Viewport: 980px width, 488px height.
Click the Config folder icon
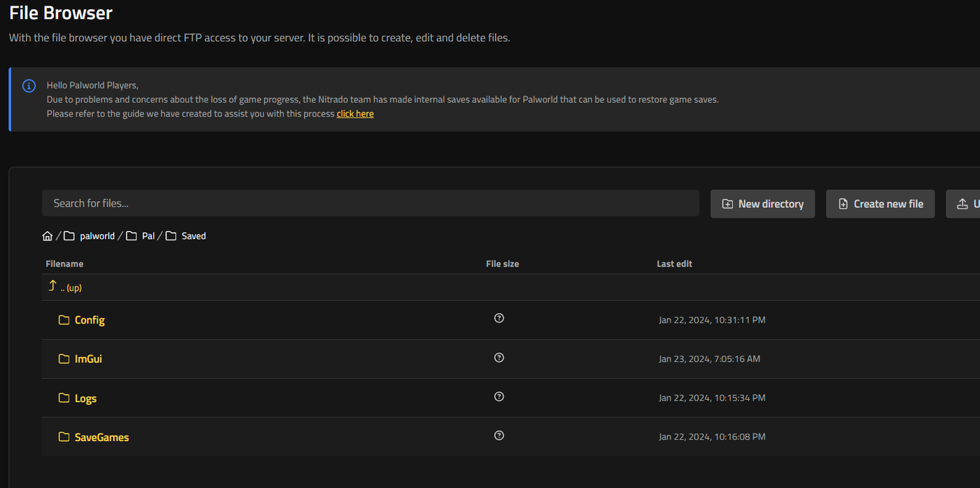pos(64,320)
